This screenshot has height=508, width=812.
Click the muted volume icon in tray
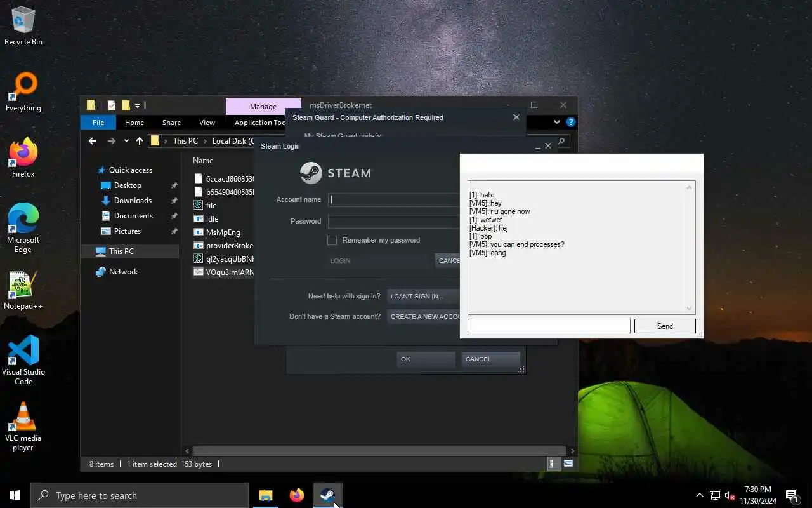[730, 495]
